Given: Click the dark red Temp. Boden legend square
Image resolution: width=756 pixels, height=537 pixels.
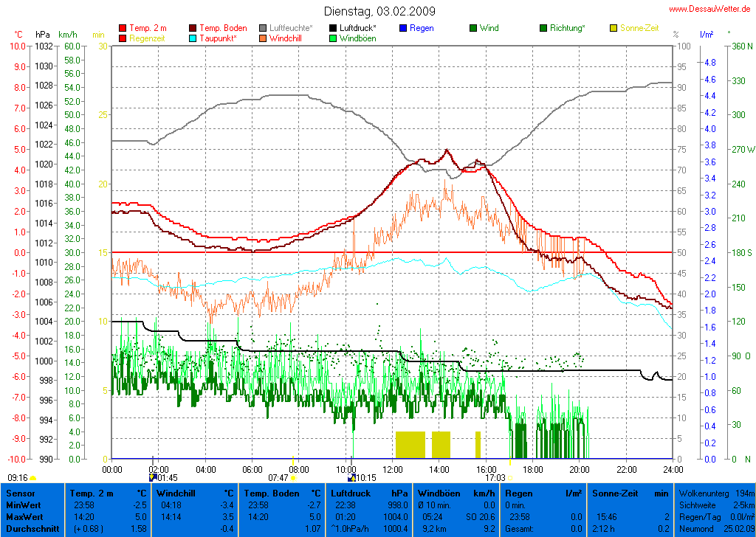Looking at the screenshot, I should (x=193, y=28).
